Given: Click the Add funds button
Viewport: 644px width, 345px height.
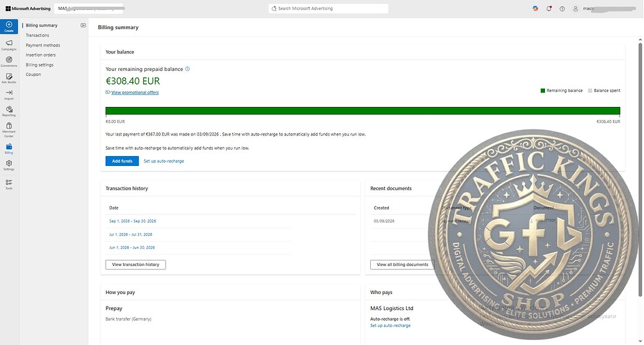Looking at the screenshot, I should (122, 161).
